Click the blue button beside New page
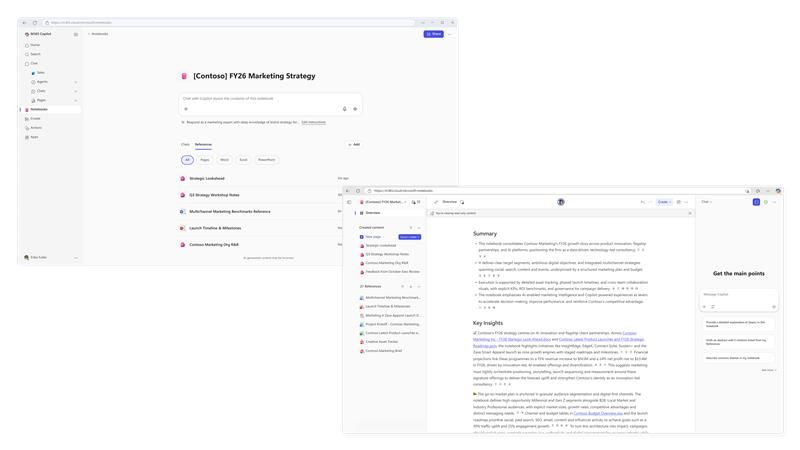Image resolution: width=800 pixels, height=450 pixels. pyautogui.click(x=410, y=237)
